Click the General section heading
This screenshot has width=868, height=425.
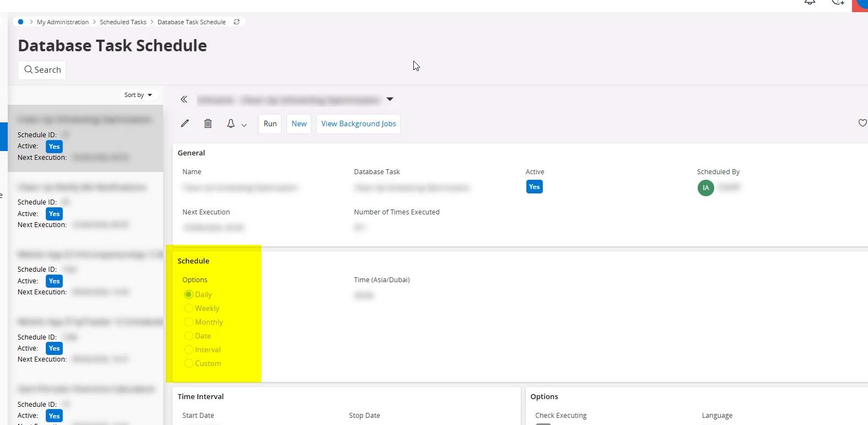pyautogui.click(x=191, y=153)
